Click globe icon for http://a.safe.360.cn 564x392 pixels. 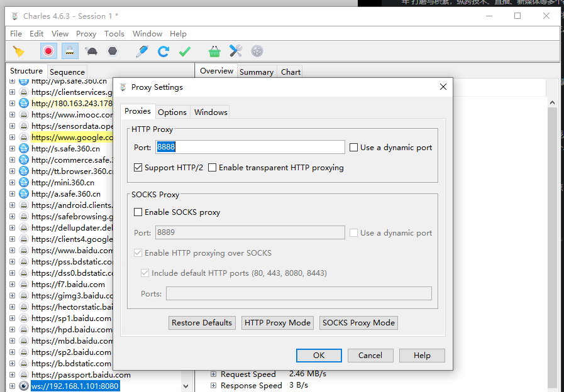(24, 193)
